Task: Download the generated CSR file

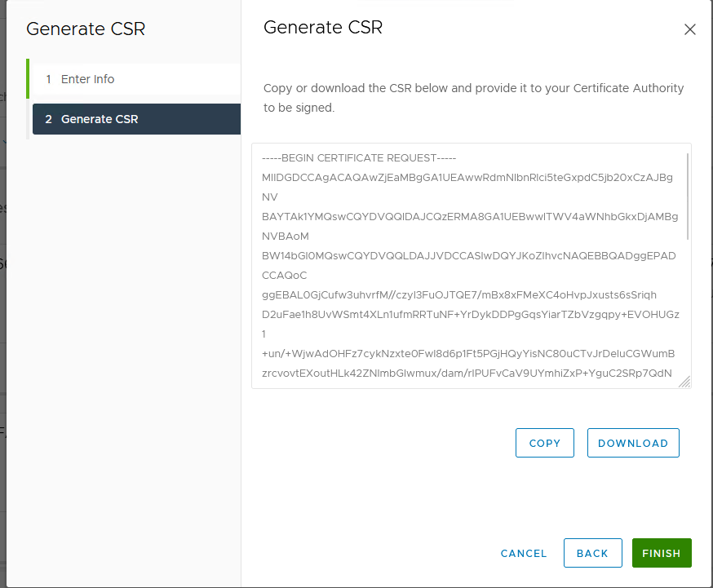Action: coord(633,443)
